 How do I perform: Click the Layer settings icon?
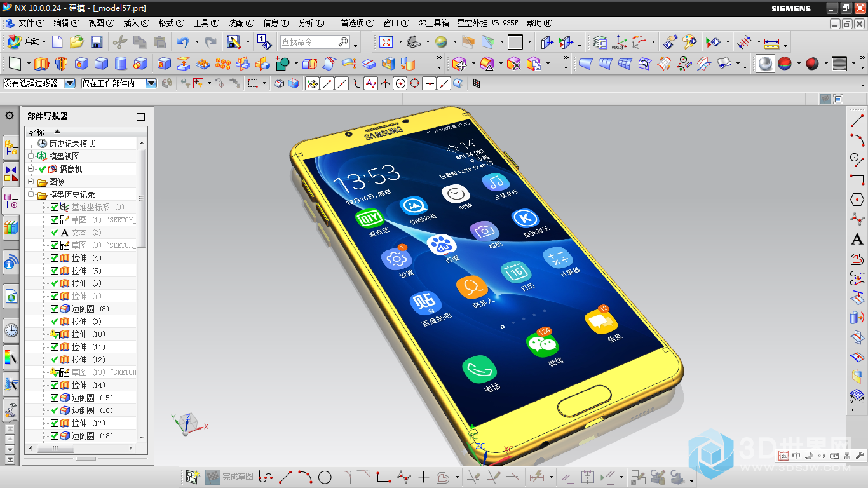(x=600, y=42)
